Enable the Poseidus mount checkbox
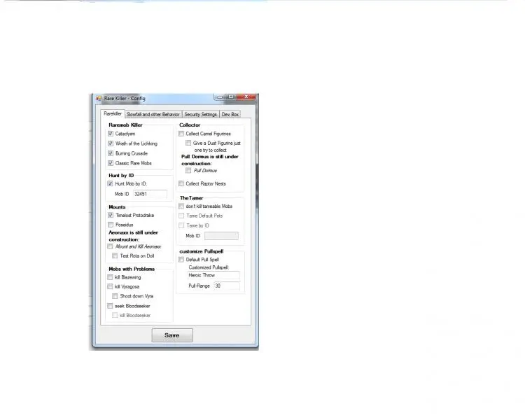The width and height of the screenshot is (525, 420). [111, 225]
